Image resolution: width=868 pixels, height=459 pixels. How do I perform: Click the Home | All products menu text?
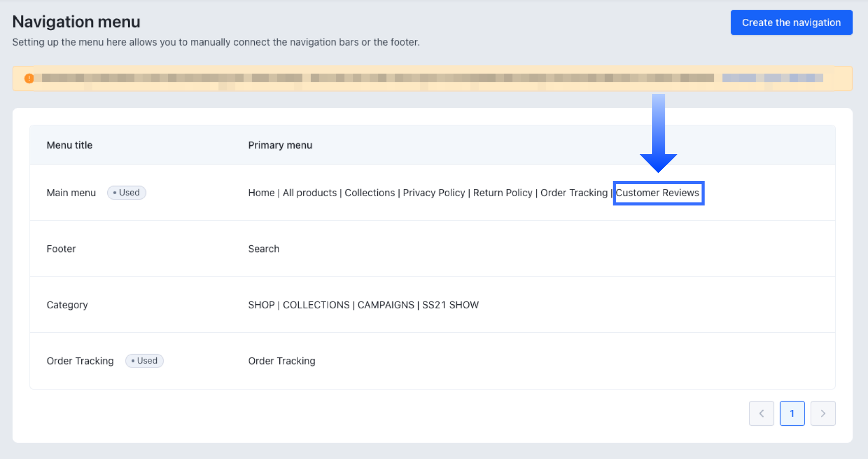293,193
